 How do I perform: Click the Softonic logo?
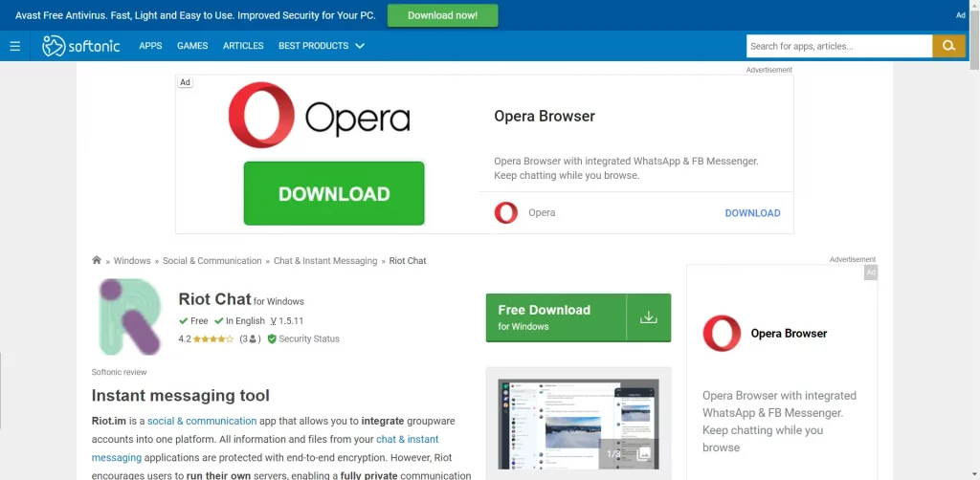pyautogui.click(x=81, y=46)
